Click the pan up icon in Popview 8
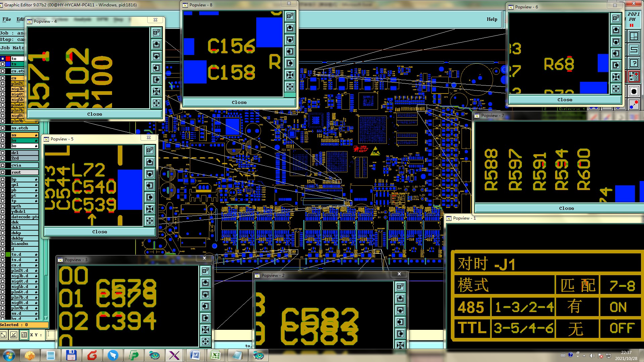Image resolution: width=644 pixels, height=362 pixels. [290, 28]
